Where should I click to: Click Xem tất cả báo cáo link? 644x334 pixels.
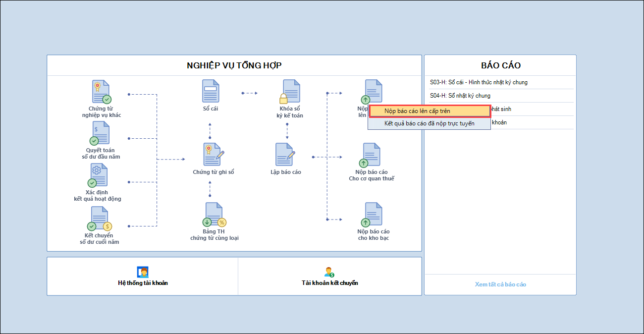point(500,284)
